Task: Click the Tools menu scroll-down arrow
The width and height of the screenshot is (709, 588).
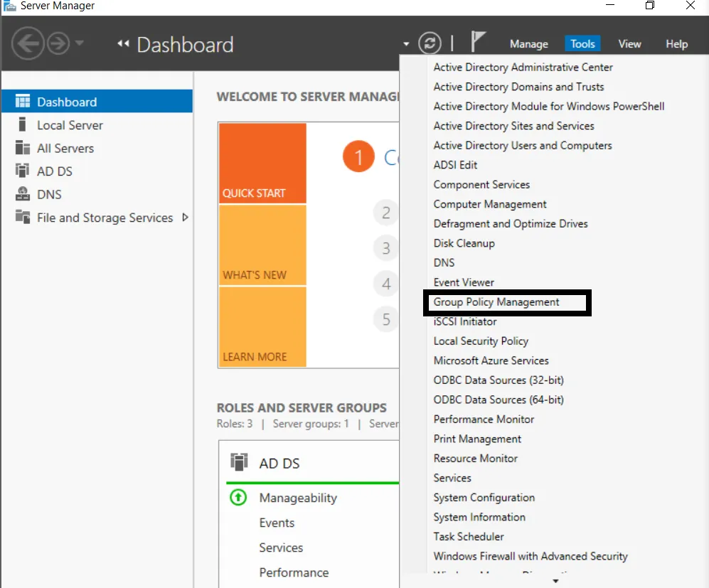Action: (x=555, y=581)
